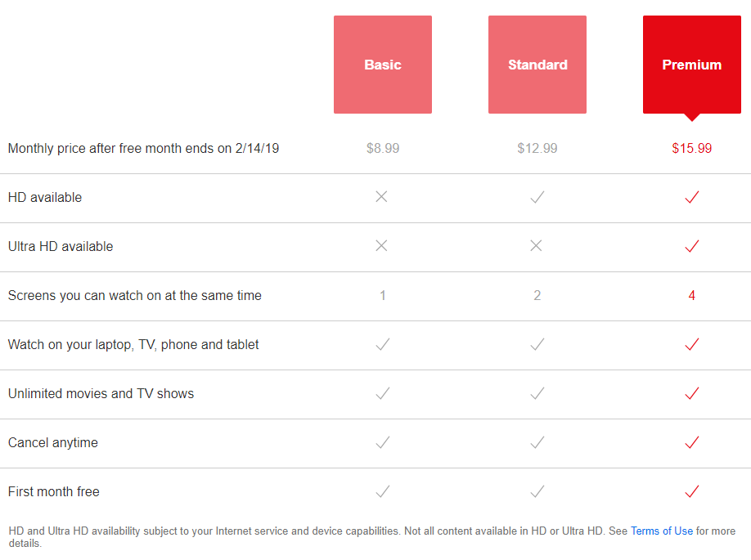Click the First month free checkmark under Standard
Viewport: 751px width, 560px height.
coord(537,491)
